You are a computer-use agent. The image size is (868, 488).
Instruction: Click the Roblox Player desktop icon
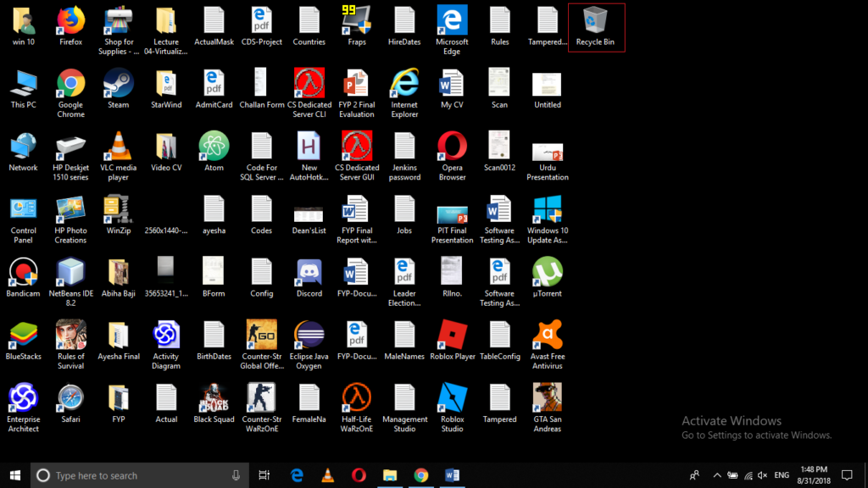point(453,341)
